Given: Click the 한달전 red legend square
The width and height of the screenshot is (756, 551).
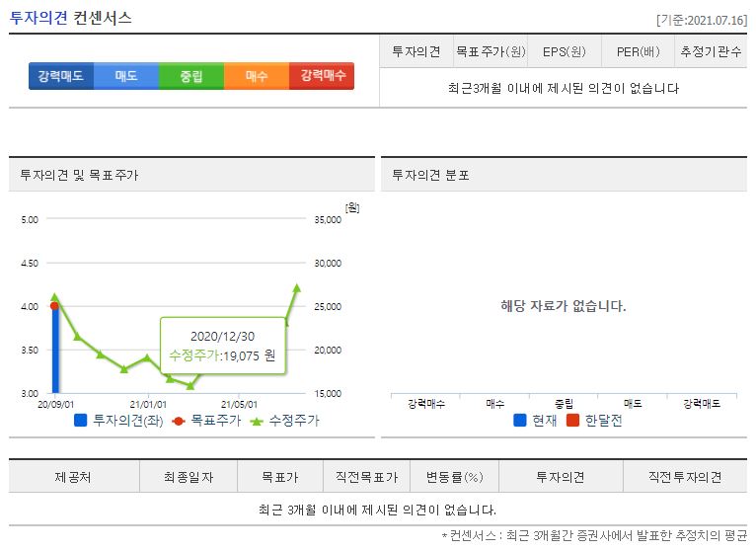Looking at the screenshot, I should (572, 421).
